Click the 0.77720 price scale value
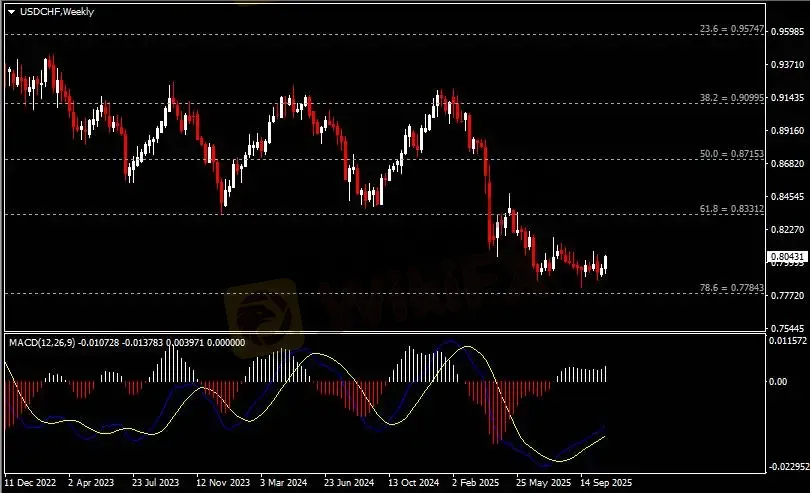 click(787, 296)
